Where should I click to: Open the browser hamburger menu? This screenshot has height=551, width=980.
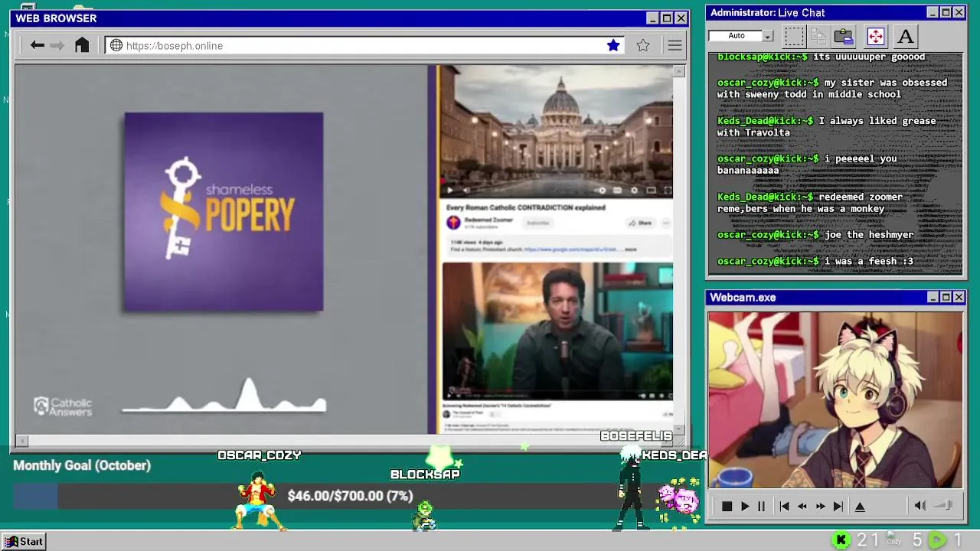click(x=675, y=45)
